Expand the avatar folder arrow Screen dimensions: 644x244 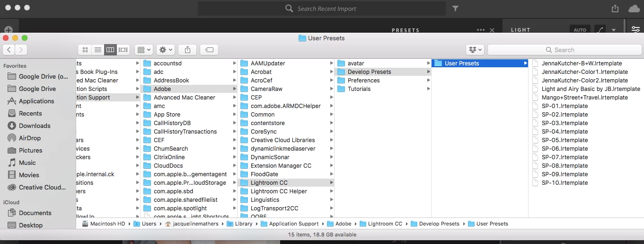click(x=428, y=63)
